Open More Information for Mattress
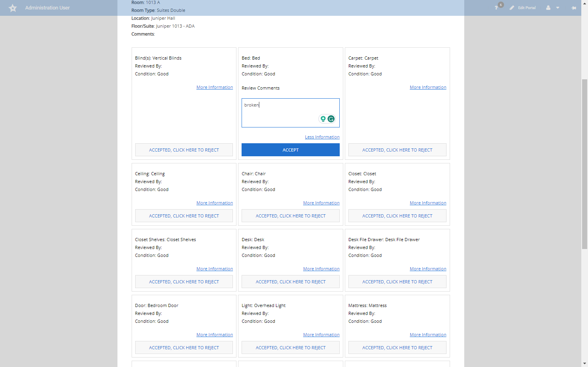Viewport: 588px width, 367px height. pyautogui.click(x=428, y=335)
